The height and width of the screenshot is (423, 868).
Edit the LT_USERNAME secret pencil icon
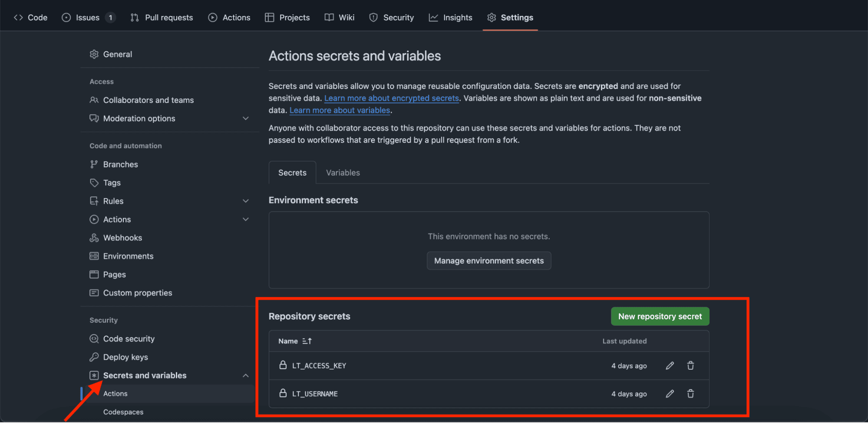(x=670, y=393)
